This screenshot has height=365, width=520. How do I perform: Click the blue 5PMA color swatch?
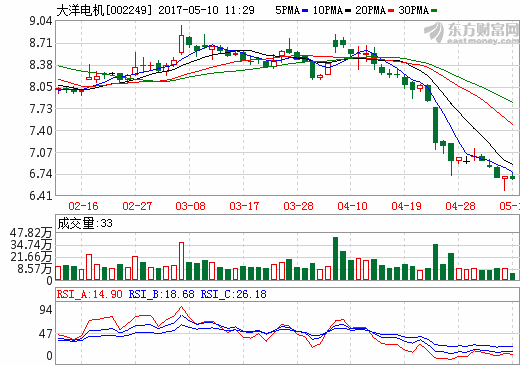point(305,11)
